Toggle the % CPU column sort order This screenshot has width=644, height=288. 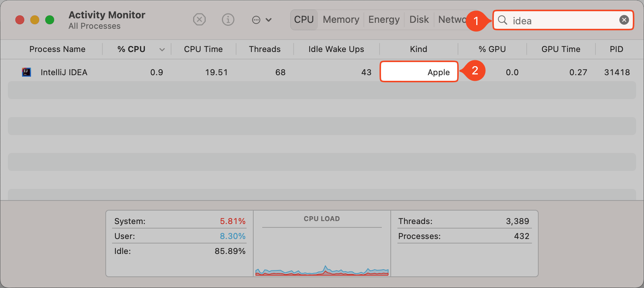tap(131, 49)
